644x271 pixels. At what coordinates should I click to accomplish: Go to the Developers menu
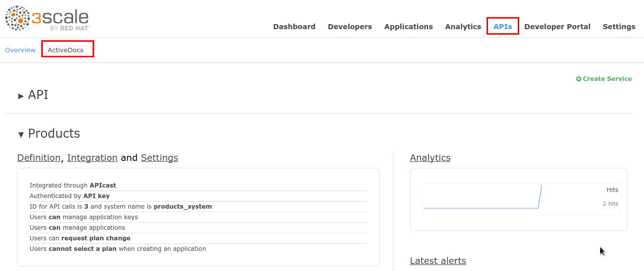point(350,27)
